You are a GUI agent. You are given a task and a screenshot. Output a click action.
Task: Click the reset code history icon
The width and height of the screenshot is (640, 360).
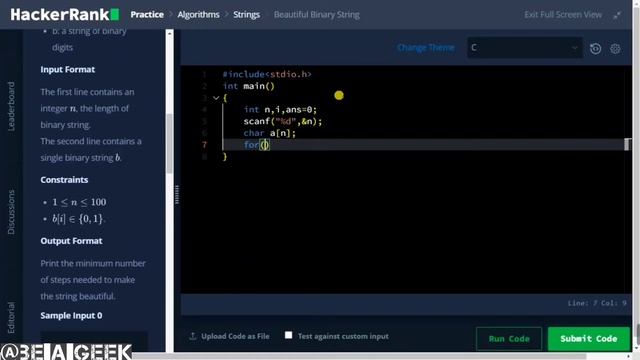pos(596,49)
